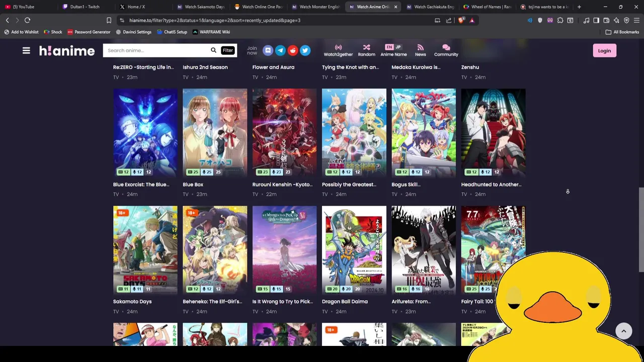This screenshot has height=362, width=644.
Task: Open Brave Rewards triangle icon
Action: pos(472,20)
